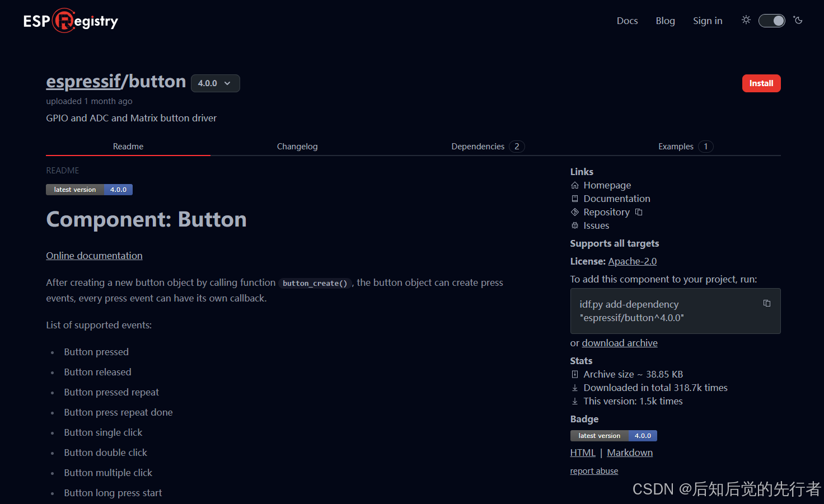The width and height of the screenshot is (824, 504).
Task: Click the report abuse link
Action: 594,471
